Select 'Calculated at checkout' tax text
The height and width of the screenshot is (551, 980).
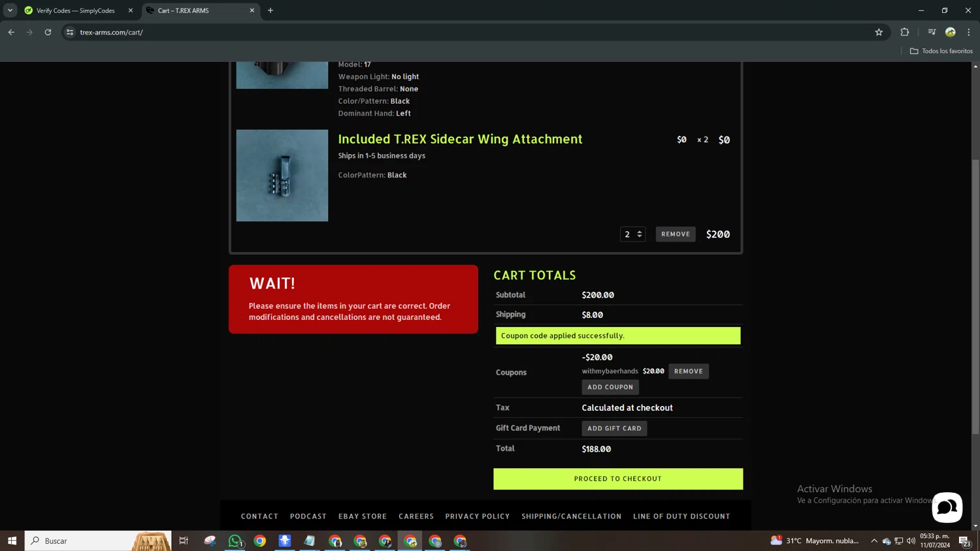[627, 408]
